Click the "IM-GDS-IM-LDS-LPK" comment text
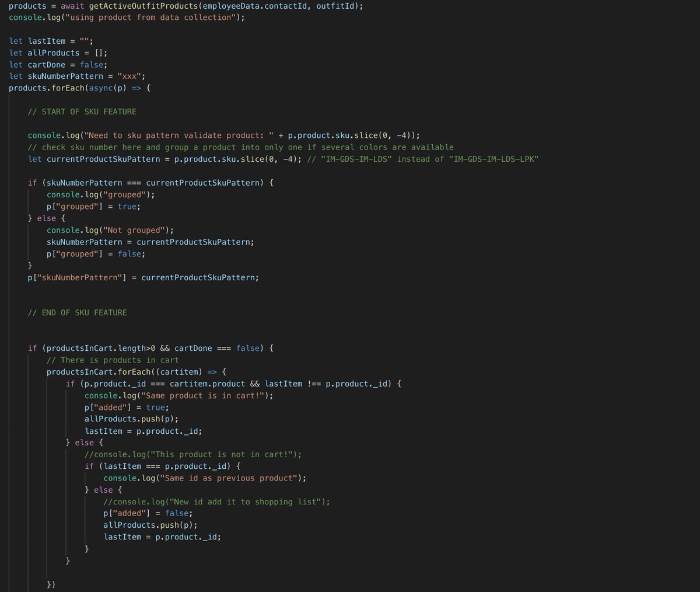Screen dimensions: 700x592 coord(494,159)
